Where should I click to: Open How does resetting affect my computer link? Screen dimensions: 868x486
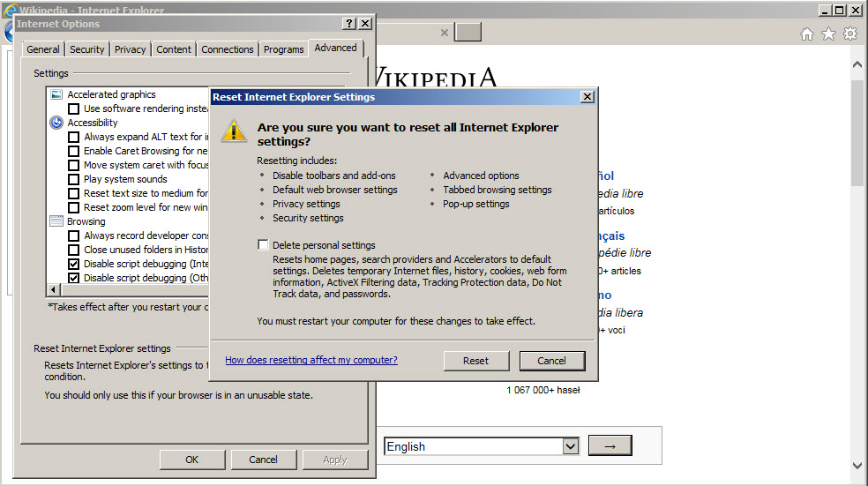[x=311, y=360]
